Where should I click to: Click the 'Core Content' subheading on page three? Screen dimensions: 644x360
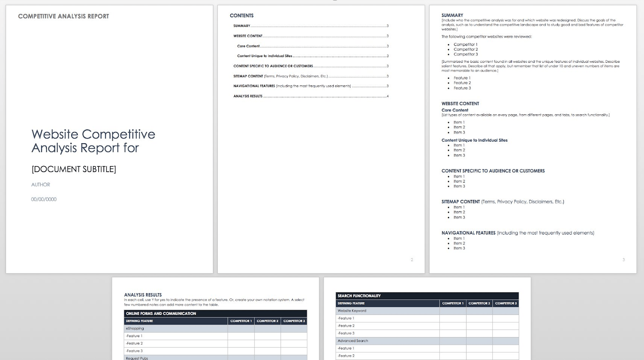click(455, 110)
